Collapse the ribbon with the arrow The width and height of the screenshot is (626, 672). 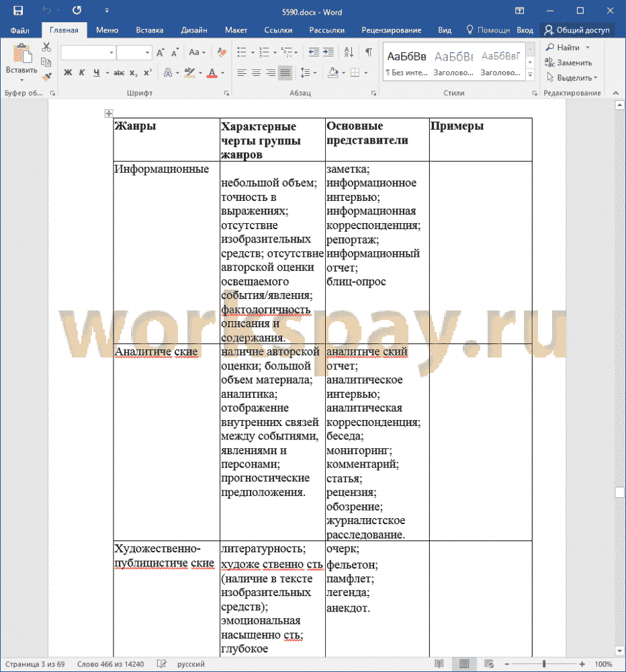click(616, 93)
